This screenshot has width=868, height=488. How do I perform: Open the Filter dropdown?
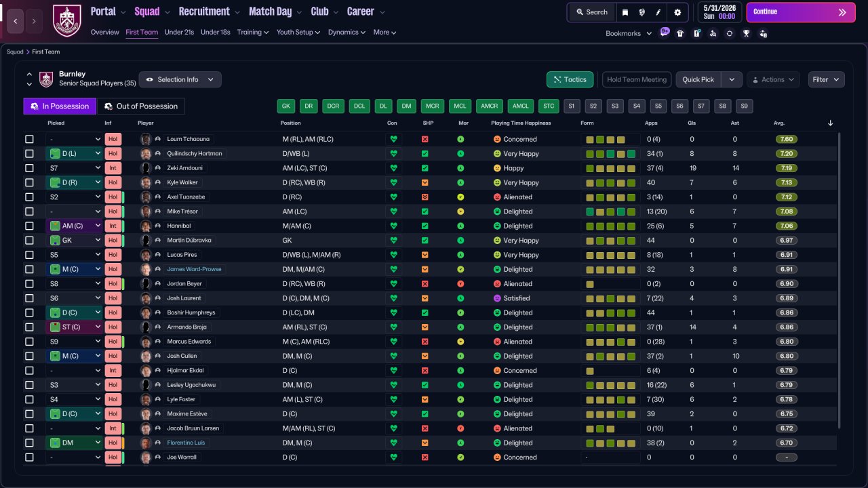click(826, 79)
